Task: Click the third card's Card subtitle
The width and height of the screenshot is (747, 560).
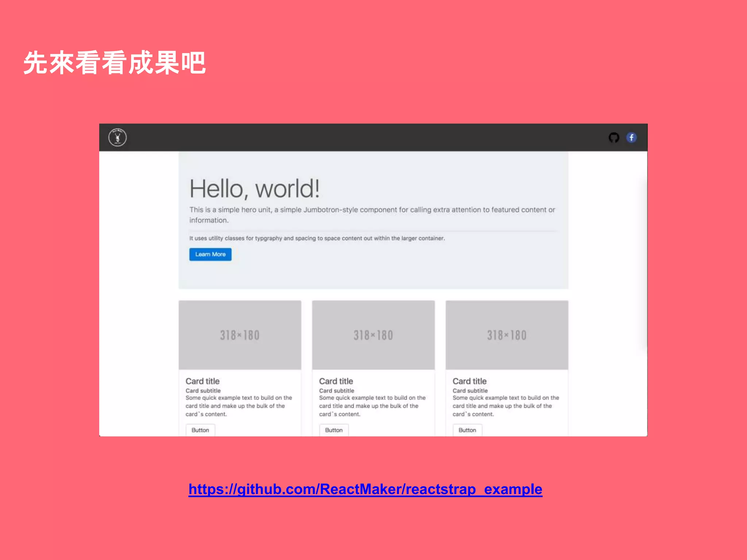Action: 470,390
